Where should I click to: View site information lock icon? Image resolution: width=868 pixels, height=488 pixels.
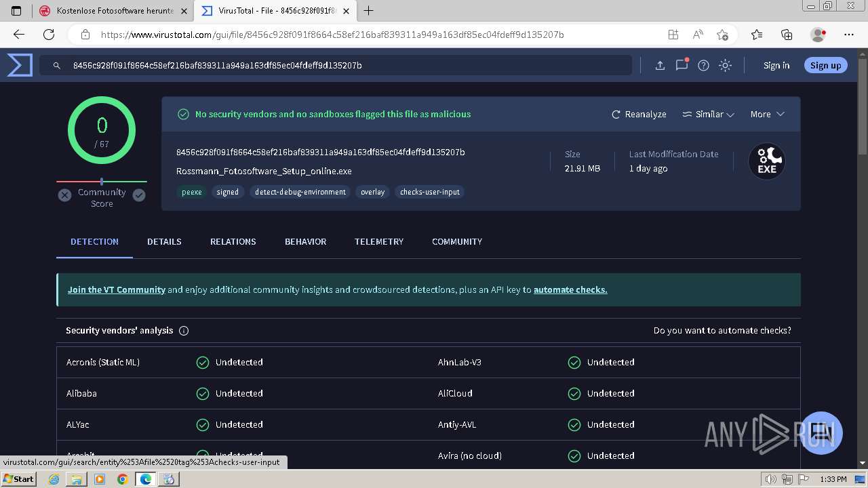85,35
